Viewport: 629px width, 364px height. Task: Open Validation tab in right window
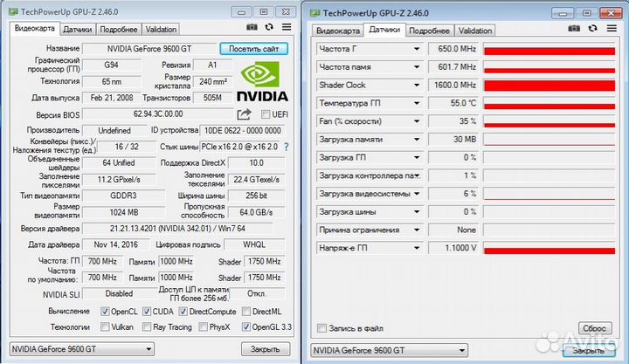(x=475, y=31)
